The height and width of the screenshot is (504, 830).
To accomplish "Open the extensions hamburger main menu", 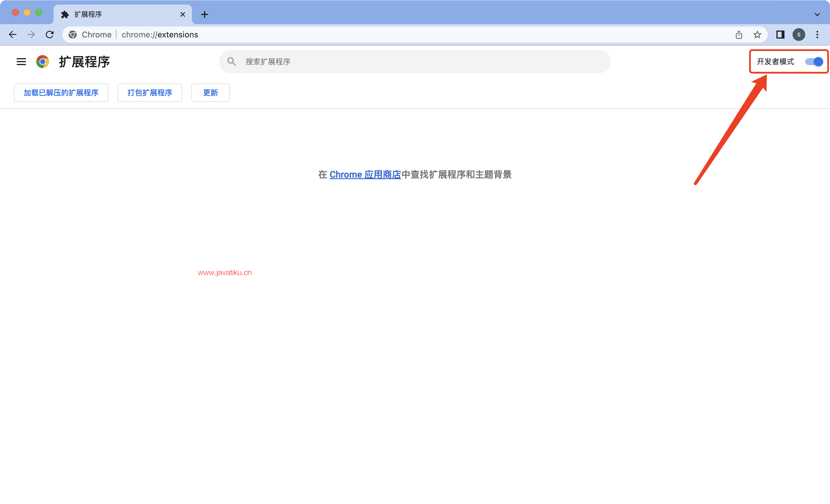I will click(21, 62).
